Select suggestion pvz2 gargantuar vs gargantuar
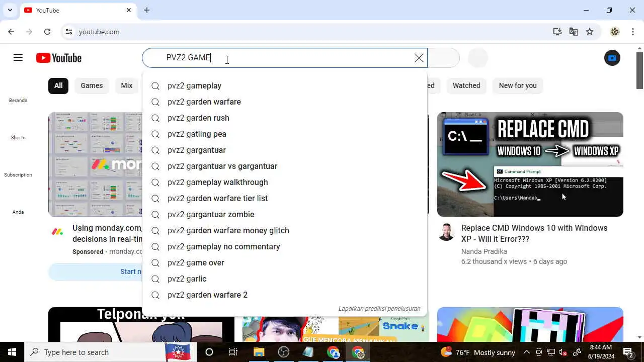Viewport: 644px width, 362px height. 285,166
